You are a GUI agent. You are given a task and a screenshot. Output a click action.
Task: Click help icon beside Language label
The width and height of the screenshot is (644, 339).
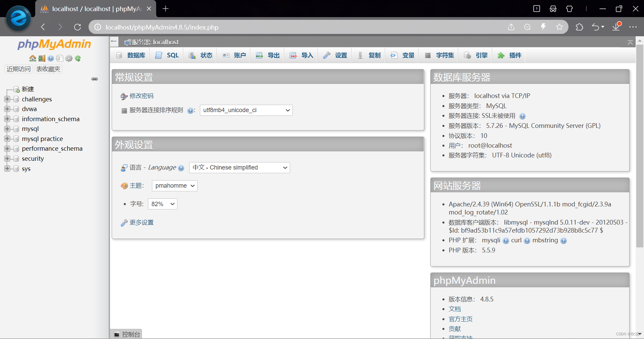coord(181,168)
